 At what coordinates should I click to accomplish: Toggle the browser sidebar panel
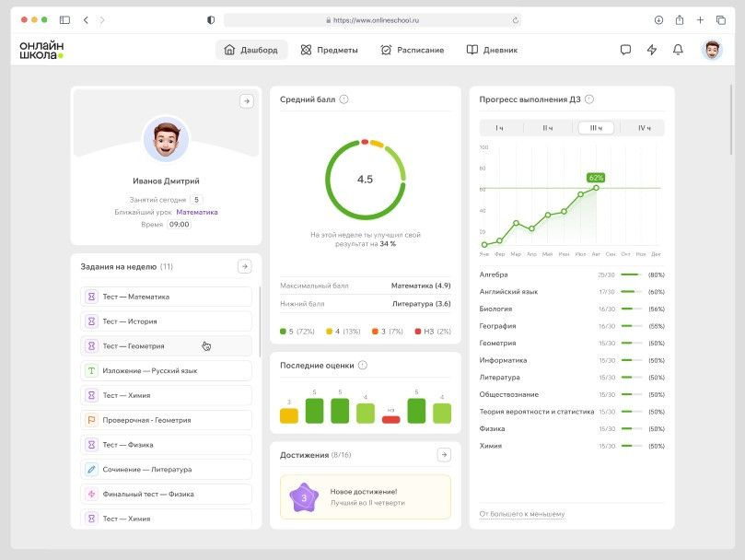64,19
